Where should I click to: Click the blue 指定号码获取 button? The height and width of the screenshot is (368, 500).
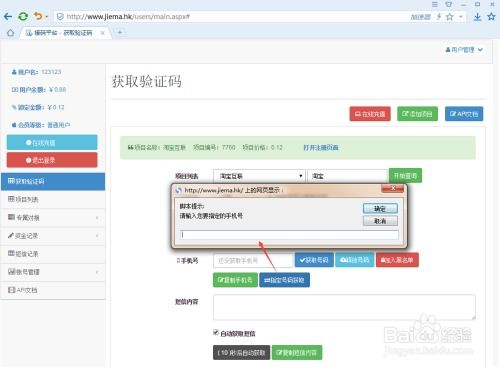click(x=284, y=280)
